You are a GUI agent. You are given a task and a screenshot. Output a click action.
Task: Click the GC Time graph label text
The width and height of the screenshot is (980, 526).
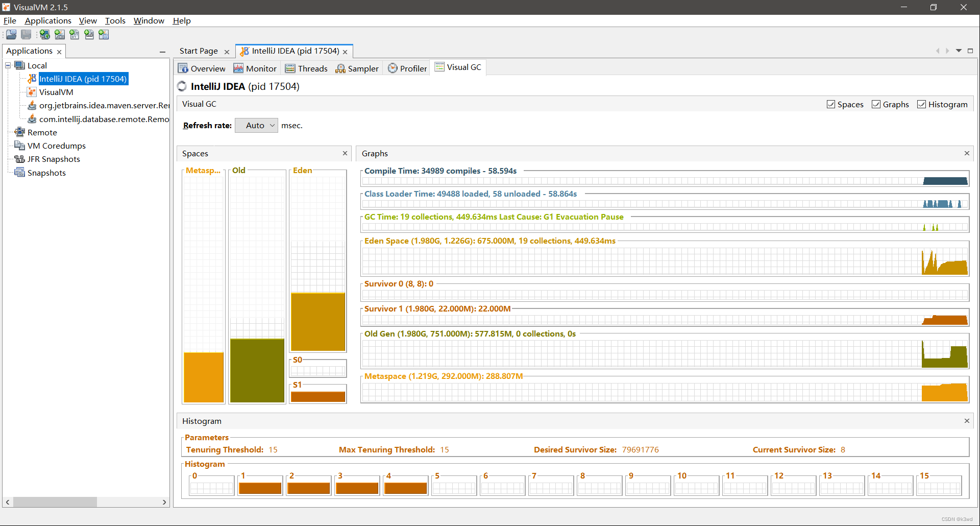tap(494, 217)
